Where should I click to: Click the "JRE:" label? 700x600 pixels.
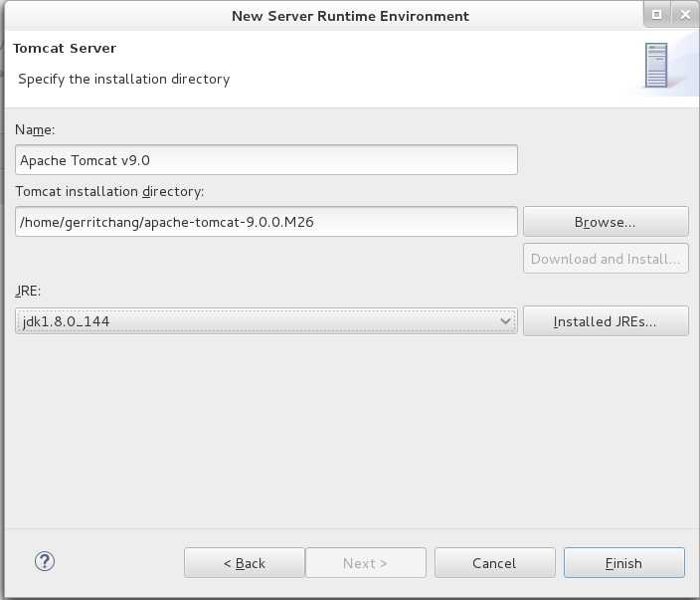[x=28, y=291]
